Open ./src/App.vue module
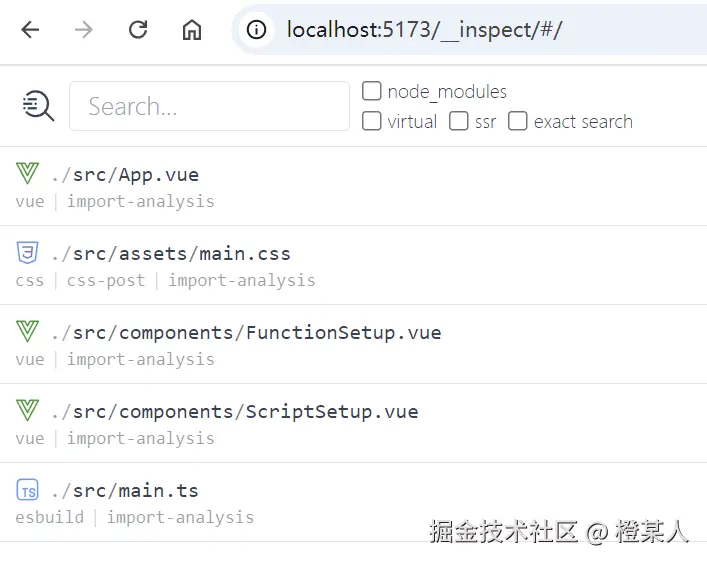The width and height of the screenshot is (707, 563). [354, 186]
